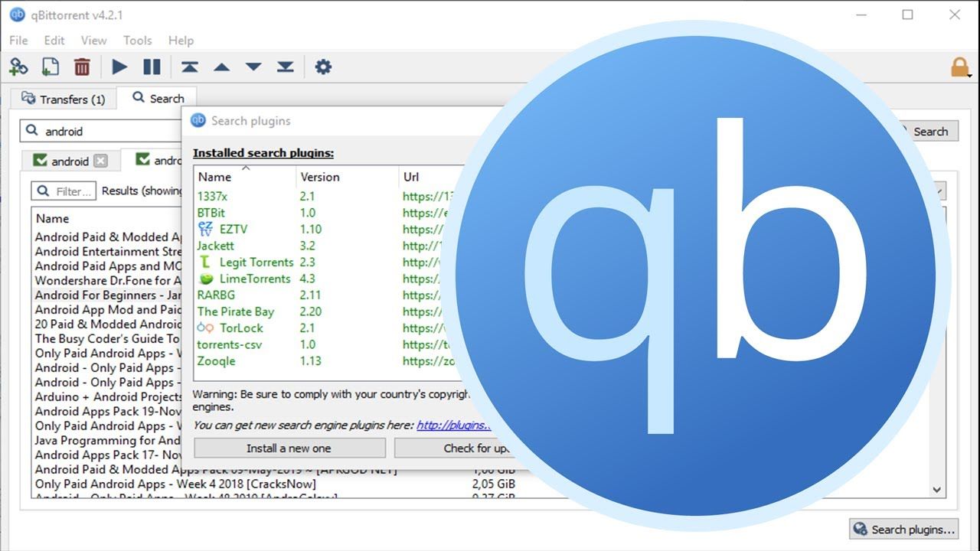The width and height of the screenshot is (980, 551).
Task: Delete torrent using the trash icon
Action: click(82, 67)
